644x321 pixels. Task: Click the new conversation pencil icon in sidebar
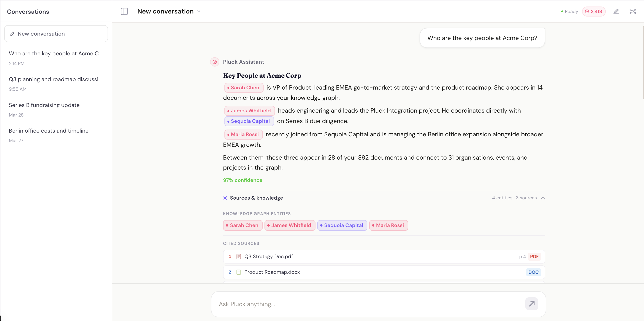(12, 34)
